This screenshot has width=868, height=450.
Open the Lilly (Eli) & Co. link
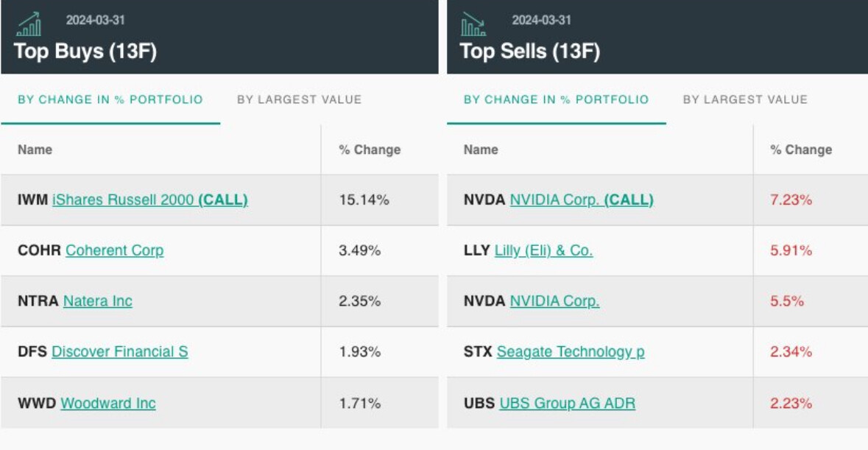tap(543, 250)
